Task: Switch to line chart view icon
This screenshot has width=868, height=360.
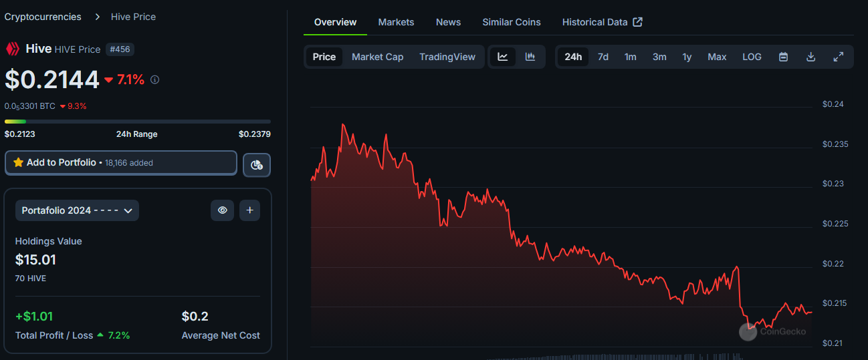Action: click(503, 57)
